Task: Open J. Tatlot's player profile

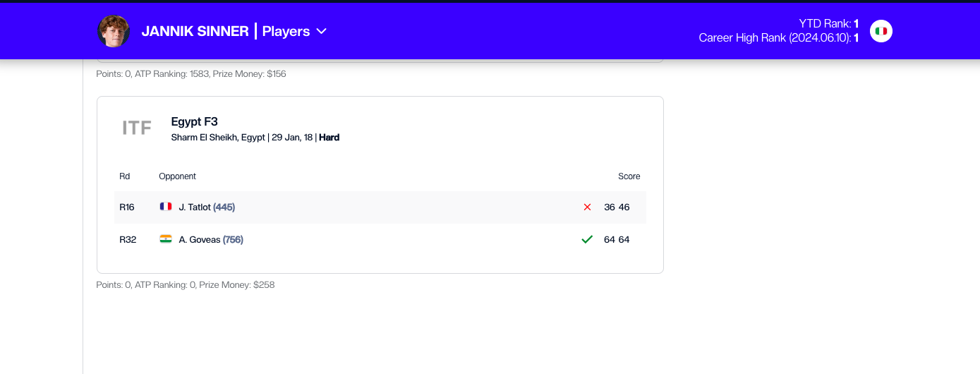Action: [195, 207]
